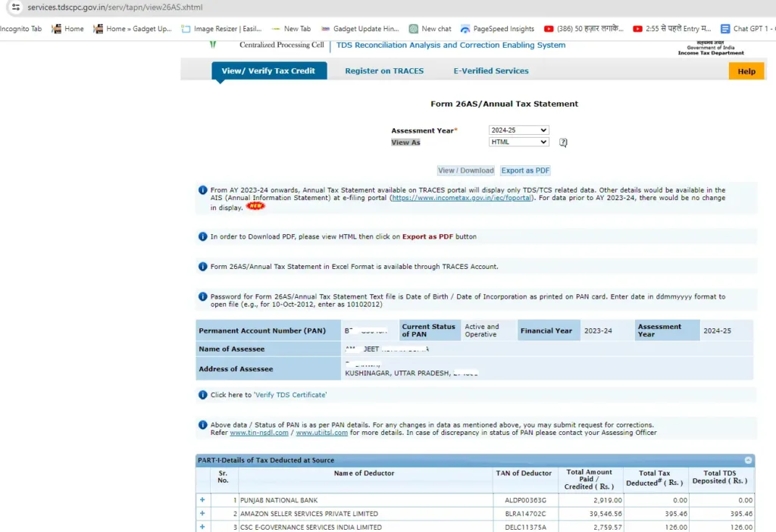The width and height of the screenshot is (776, 532).
Task: Open Gadget Update Hin... bookmark
Action: click(360, 29)
